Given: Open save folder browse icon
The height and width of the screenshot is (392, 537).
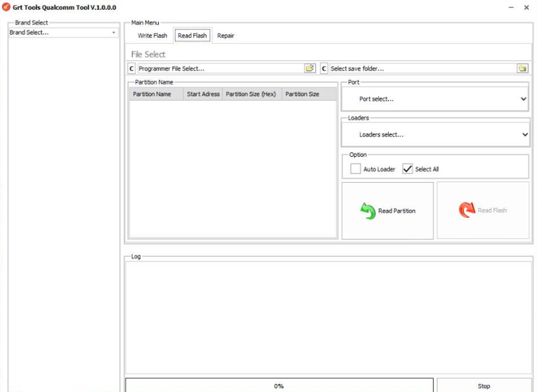Looking at the screenshot, I should point(522,68).
